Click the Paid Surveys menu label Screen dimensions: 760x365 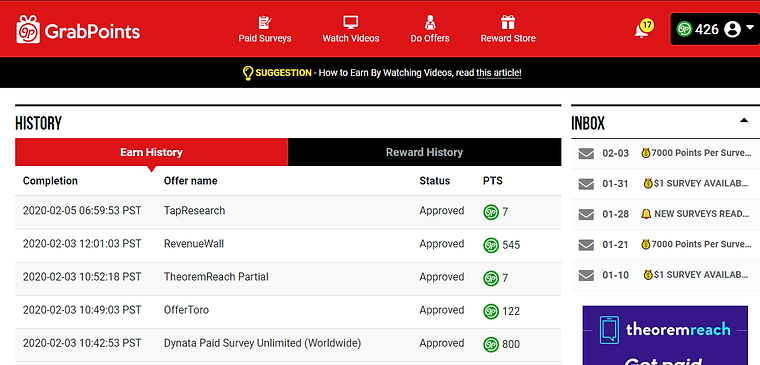coord(265,38)
